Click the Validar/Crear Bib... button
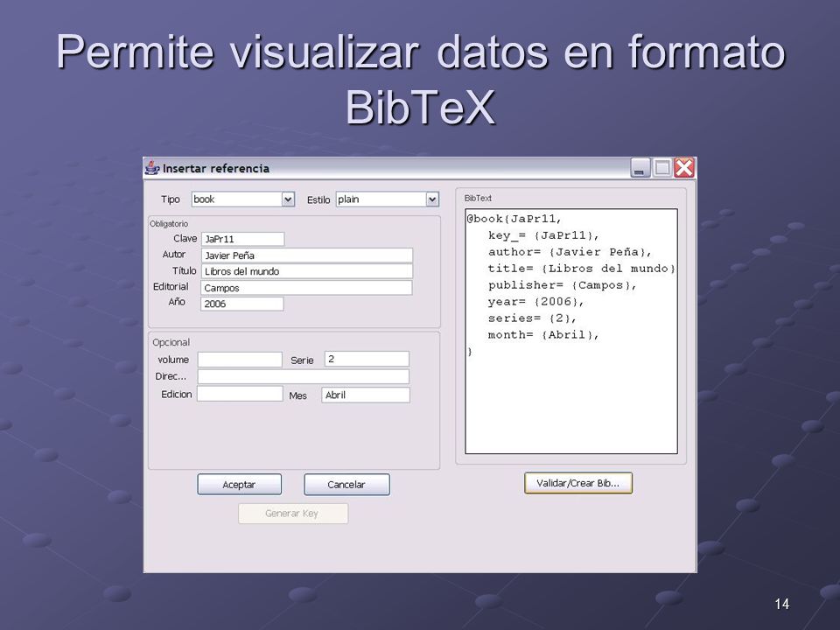 pos(578,483)
